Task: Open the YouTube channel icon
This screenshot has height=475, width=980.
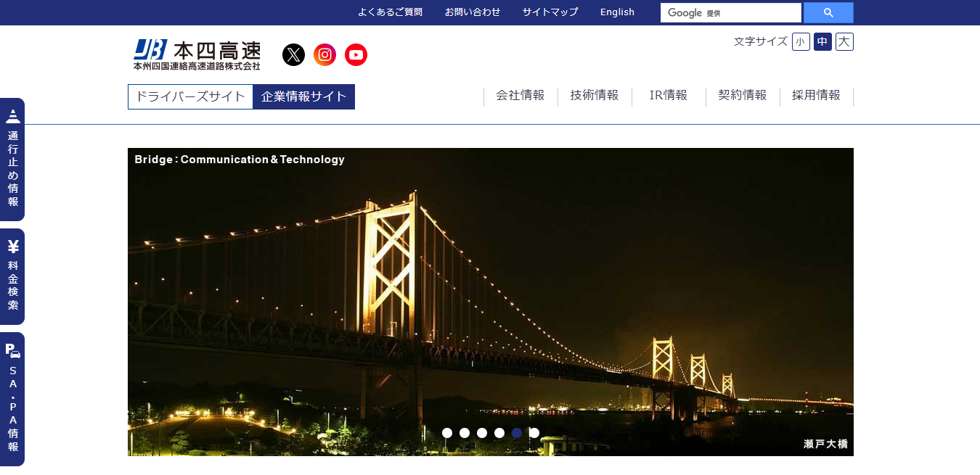Action: (356, 54)
